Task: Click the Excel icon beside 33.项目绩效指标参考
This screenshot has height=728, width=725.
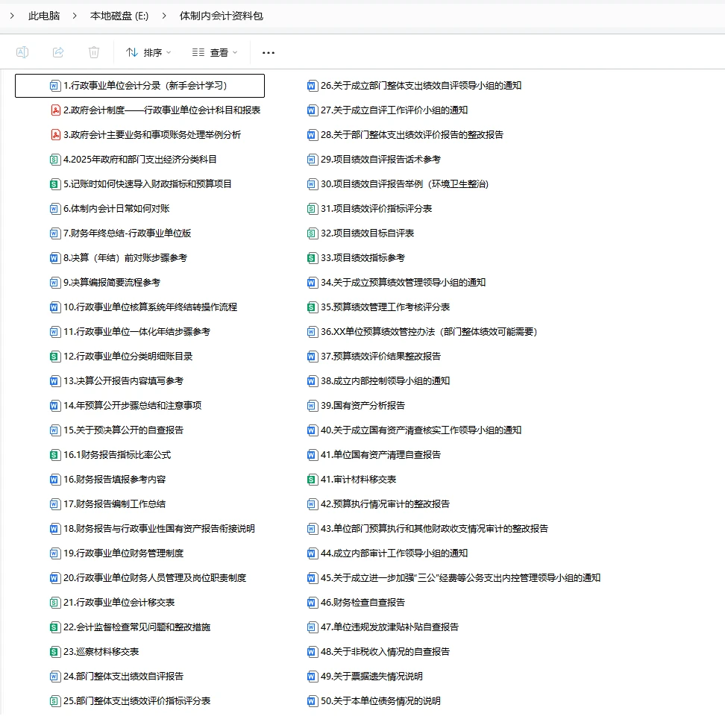Action: click(312, 257)
